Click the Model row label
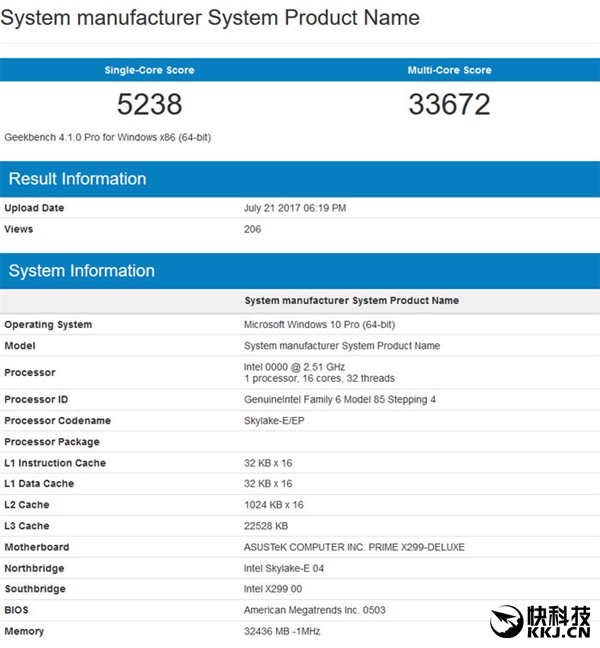The image size is (600, 648). click(x=20, y=345)
